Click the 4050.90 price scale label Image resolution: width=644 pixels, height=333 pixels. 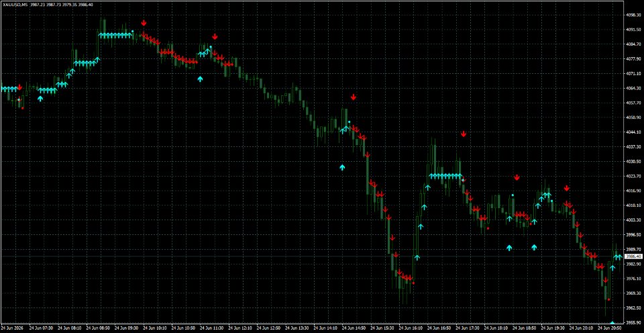click(633, 117)
